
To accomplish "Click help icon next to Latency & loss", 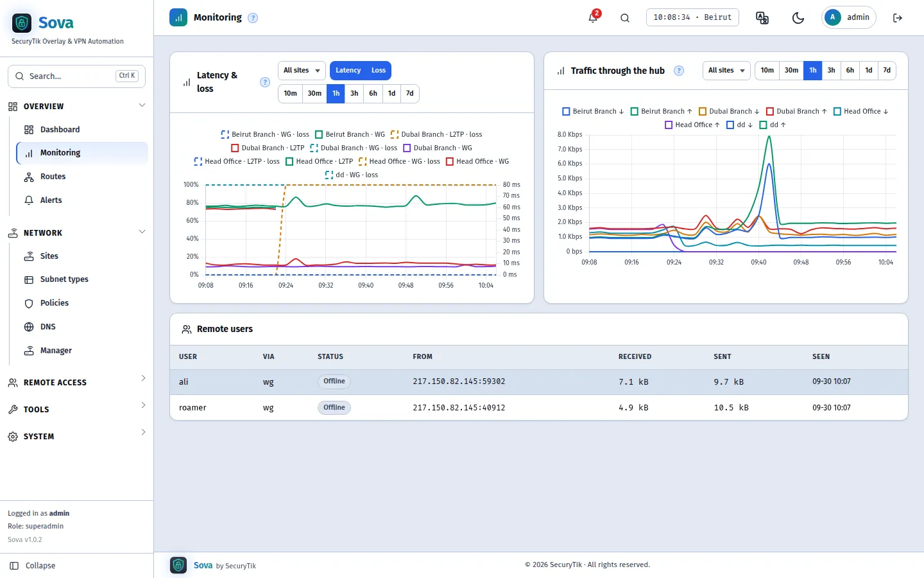I will pyautogui.click(x=265, y=82).
